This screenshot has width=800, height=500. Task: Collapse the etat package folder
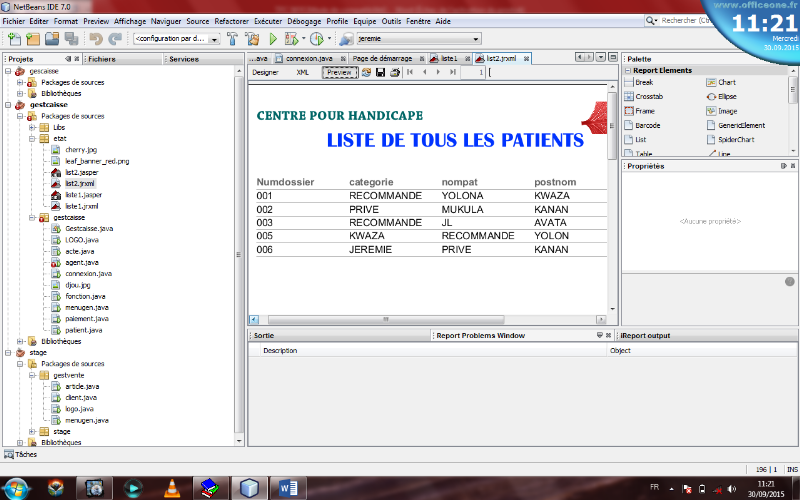coord(32,138)
